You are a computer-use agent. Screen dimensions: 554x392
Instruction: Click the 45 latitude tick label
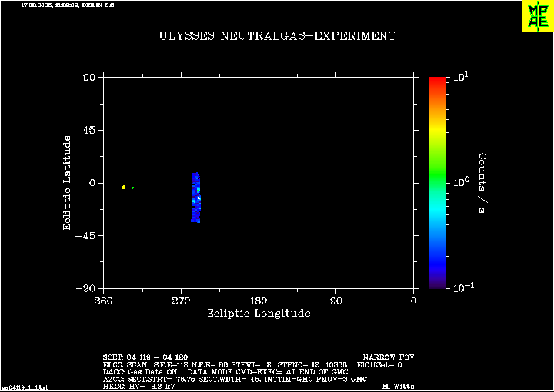point(89,130)
